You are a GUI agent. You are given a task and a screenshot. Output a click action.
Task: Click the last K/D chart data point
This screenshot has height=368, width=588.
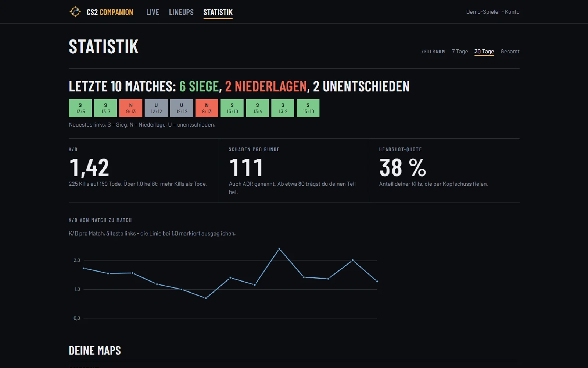coord(377,282)
